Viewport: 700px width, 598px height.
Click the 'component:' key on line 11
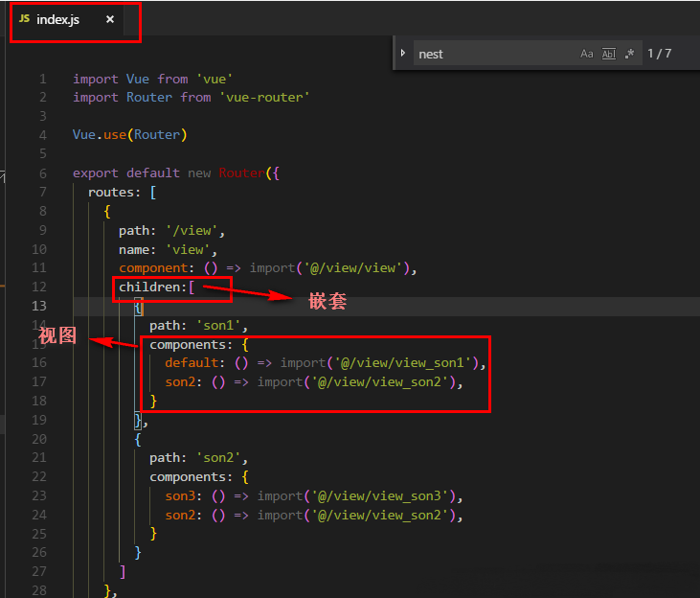pyautogui.click(x=157, y=268)
